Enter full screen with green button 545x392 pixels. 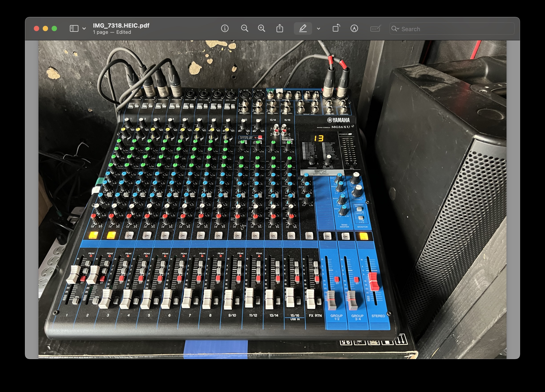pos(54,29)
